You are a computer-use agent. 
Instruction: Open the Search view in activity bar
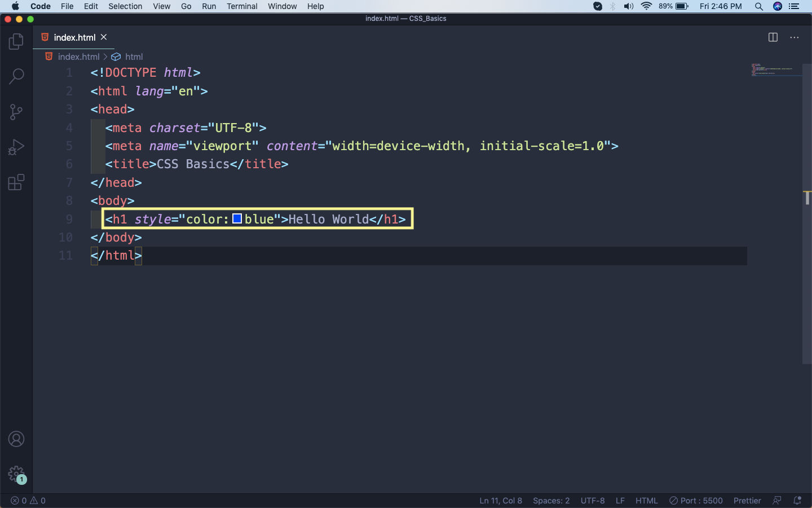click(16, 76)
